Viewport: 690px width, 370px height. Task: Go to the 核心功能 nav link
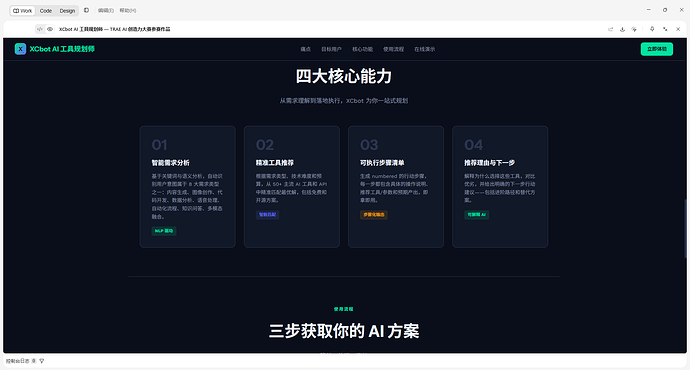pos(362,49)
